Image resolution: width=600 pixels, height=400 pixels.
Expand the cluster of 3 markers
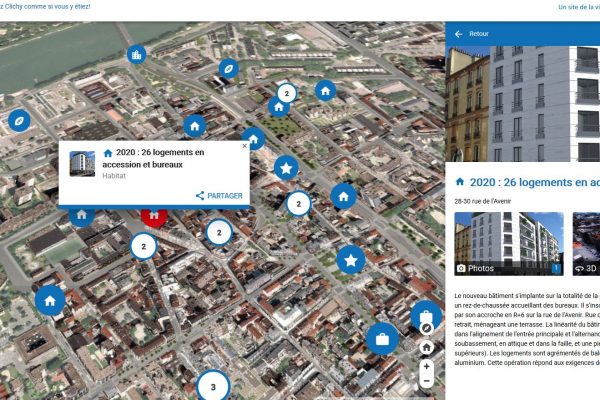tap(212, 386)
